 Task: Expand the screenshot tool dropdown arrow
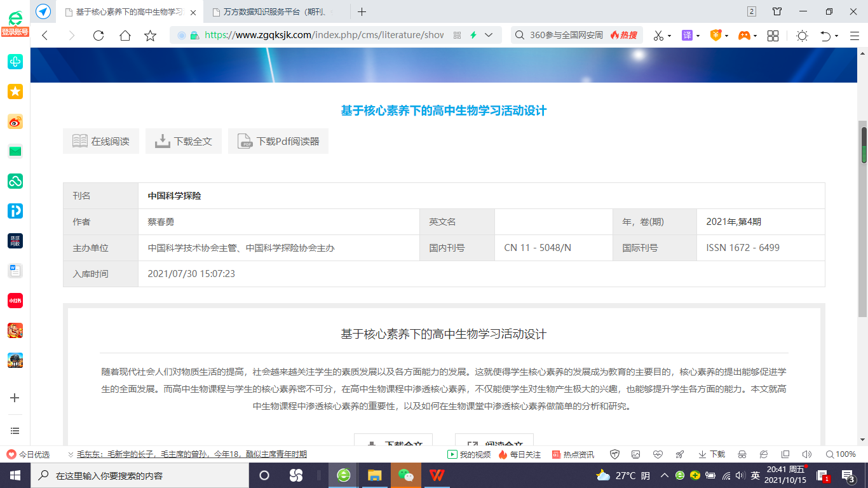coord(669,36)
